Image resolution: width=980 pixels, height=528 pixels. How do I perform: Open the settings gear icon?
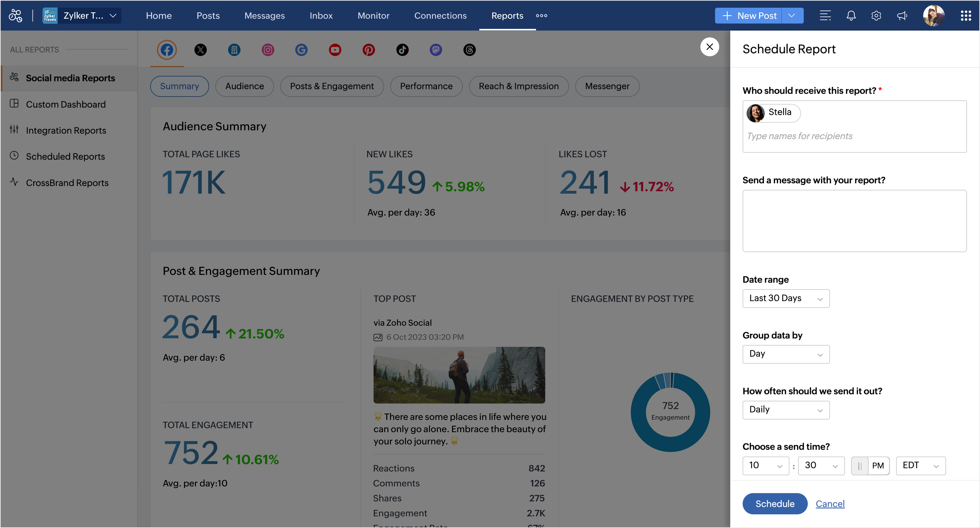click(876, 16)
